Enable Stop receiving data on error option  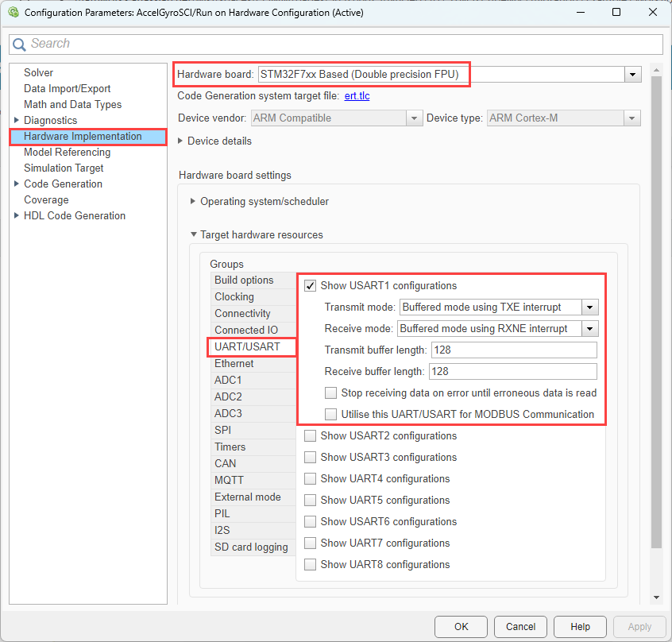[330, 393]
